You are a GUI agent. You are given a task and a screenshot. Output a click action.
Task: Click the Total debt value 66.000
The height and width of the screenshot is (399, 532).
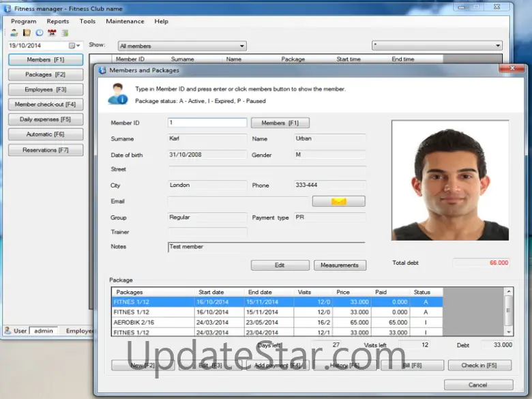482,263
